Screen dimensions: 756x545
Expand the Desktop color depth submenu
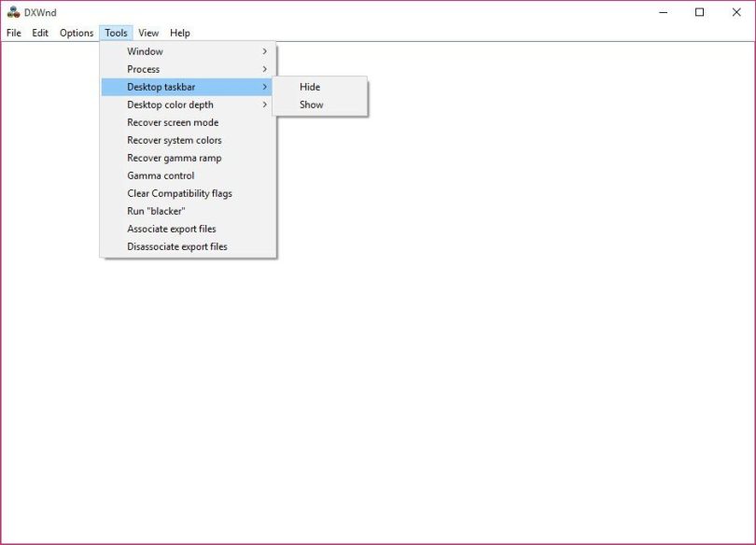188,105
